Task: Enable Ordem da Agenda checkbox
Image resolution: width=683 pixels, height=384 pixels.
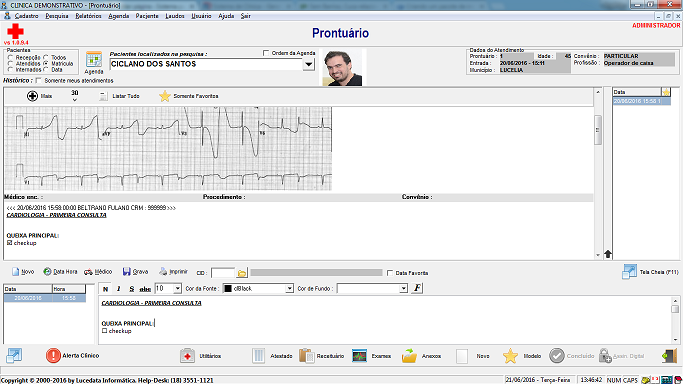Action: [x=266, y=53]
